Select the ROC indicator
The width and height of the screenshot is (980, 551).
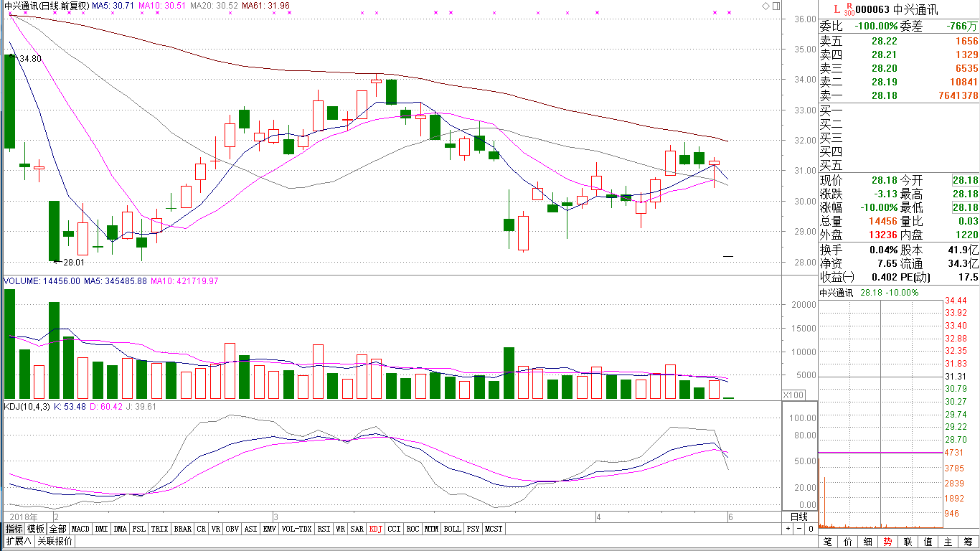tap(413, 529)
